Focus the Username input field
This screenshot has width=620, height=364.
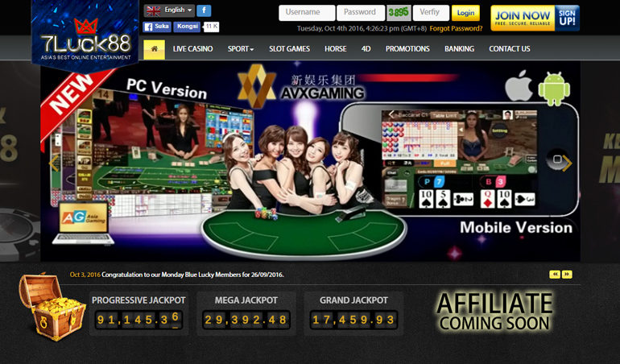click(307, 13)
